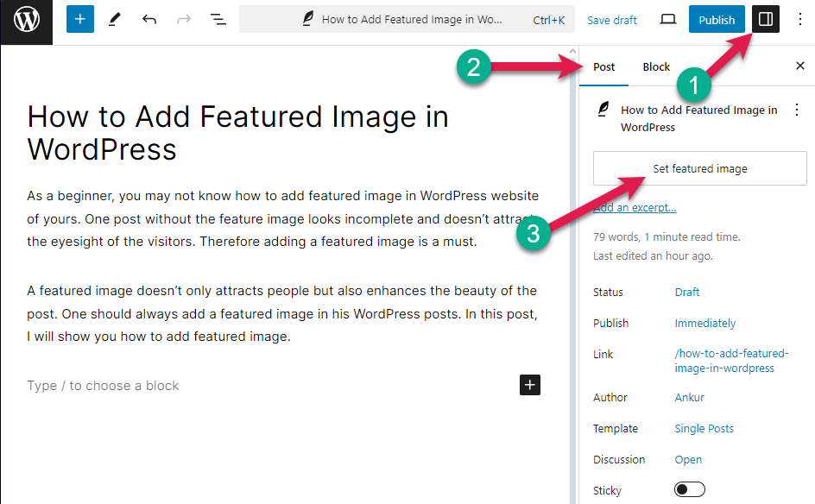This screenshot has width=815, height=504.
Task: Click the Sticky label
Action: [x=607, y=490]
